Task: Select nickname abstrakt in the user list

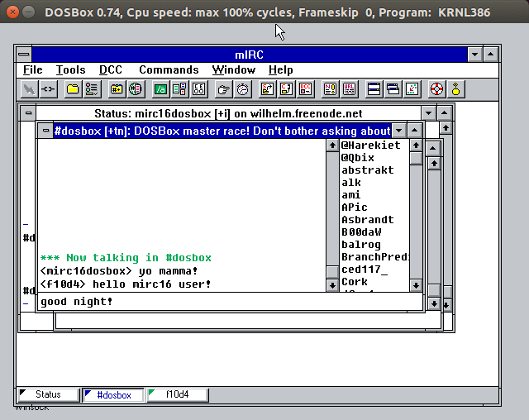Action: pyautogui.click(x=368, y=170)
